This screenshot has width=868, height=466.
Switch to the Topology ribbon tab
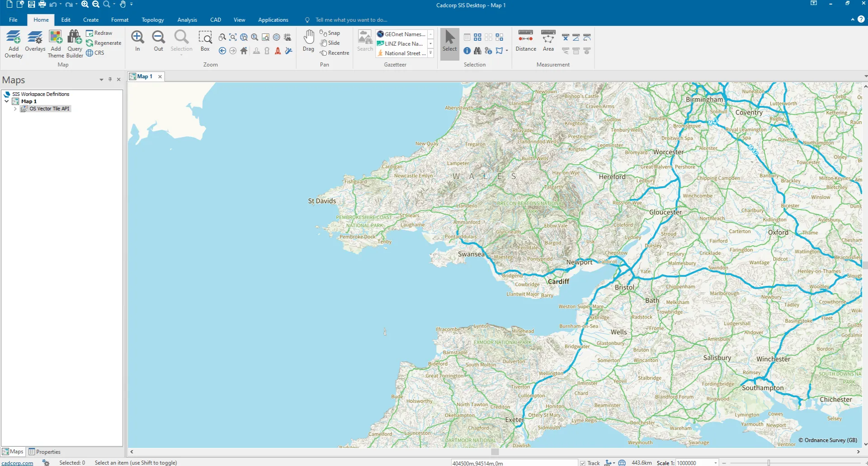pyautogui.click(x=153, y=20)
